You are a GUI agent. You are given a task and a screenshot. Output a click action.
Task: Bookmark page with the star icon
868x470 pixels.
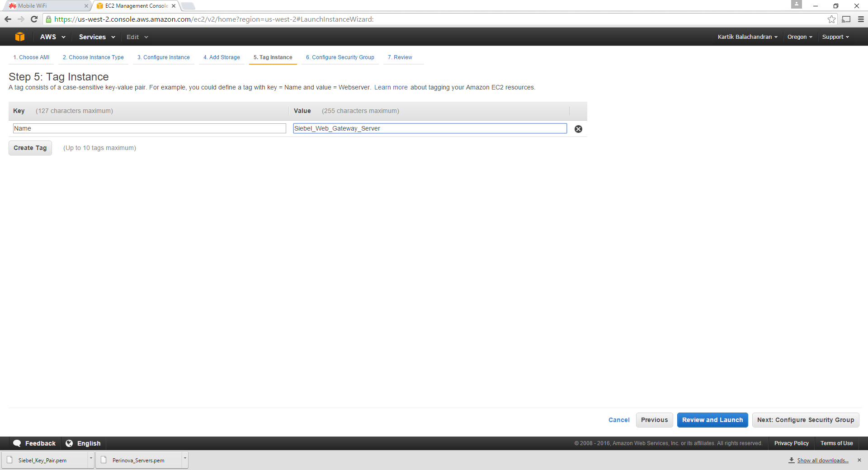point(831,19)
